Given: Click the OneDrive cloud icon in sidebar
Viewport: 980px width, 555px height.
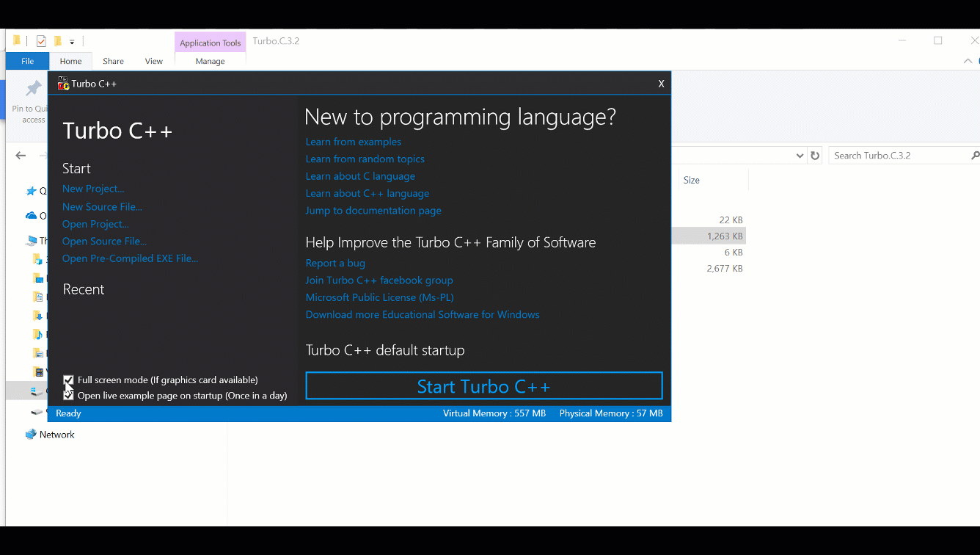Looking at the screenshot, I should 31,216.
